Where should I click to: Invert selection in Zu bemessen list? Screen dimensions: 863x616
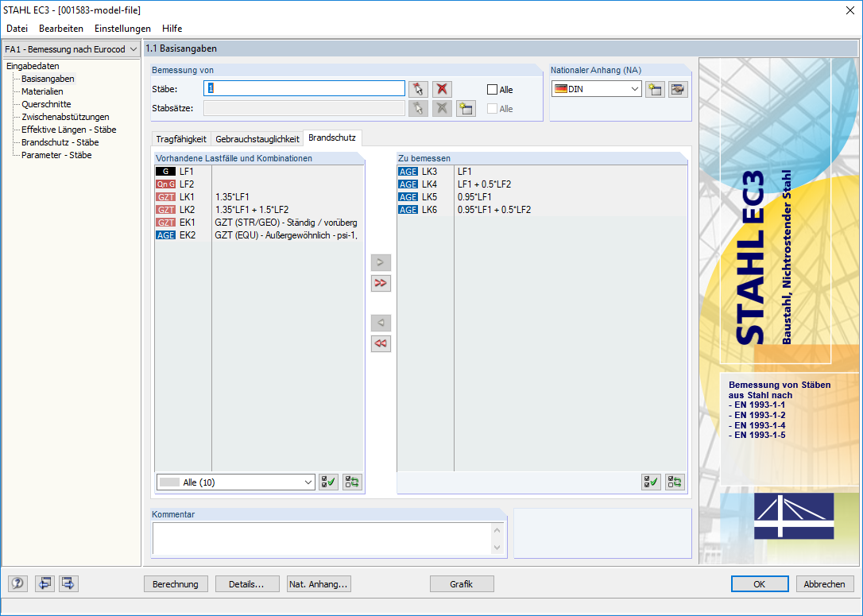coord(675,482)
